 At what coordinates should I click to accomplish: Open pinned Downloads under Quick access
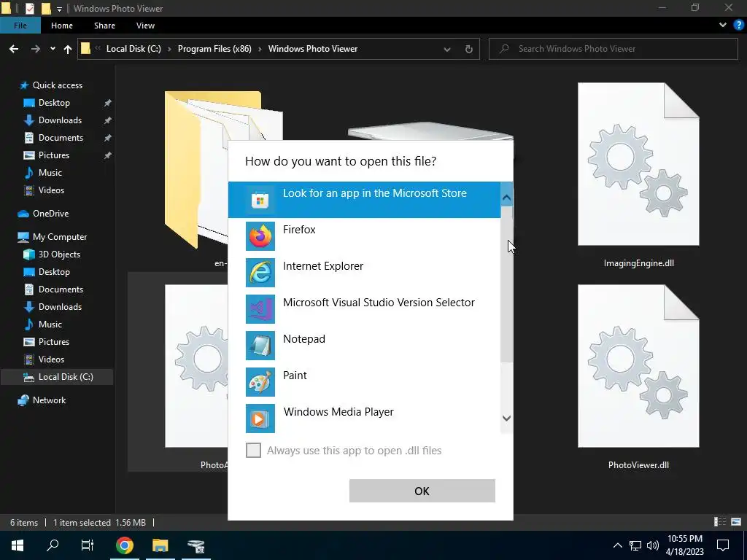coord(60,120)
